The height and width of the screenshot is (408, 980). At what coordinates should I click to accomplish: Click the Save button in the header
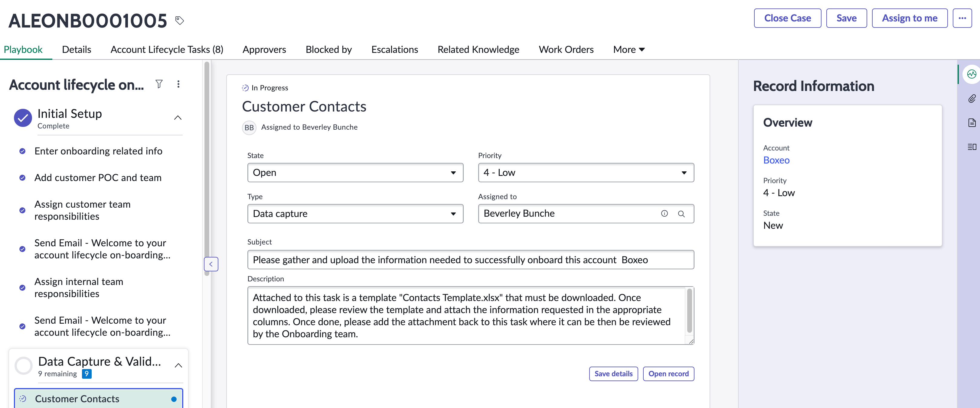(847, 18)
